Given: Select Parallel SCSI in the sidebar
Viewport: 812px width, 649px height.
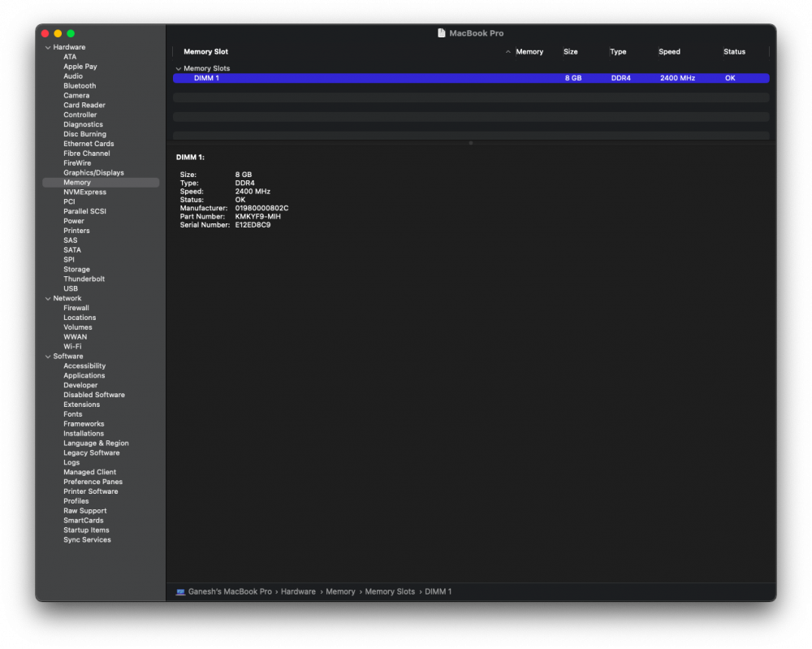Looking at the screenshot, I should [85, 211].
